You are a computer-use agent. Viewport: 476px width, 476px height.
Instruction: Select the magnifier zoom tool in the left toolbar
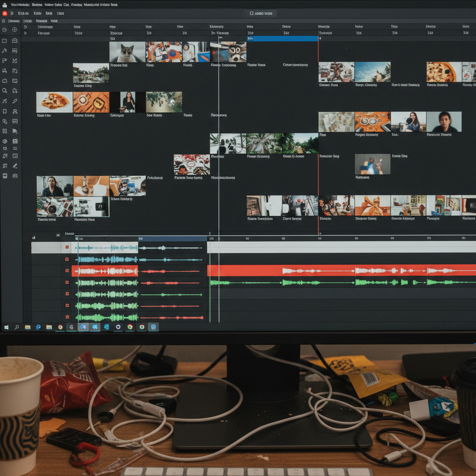[5, 91]
